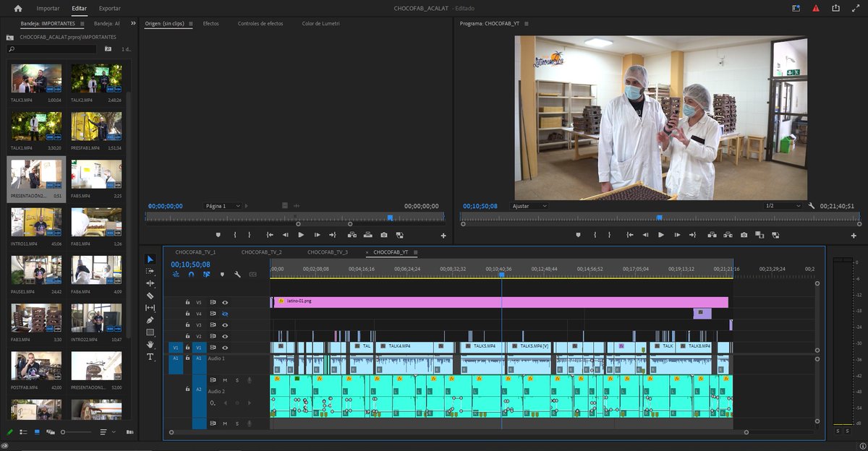Open Program monitor settings wrench
This screenshot has width=868, height=451.
pyautogui.click(x=812, y=206)
